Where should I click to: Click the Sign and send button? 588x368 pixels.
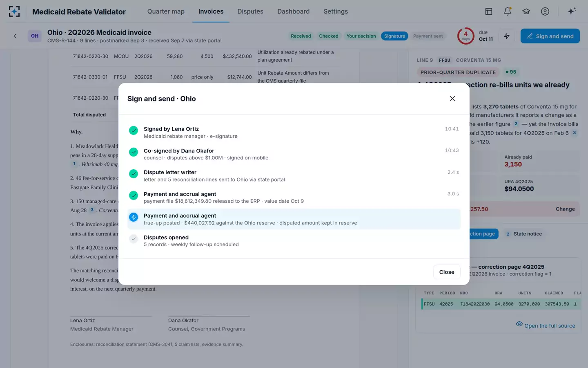pos(550,36)
